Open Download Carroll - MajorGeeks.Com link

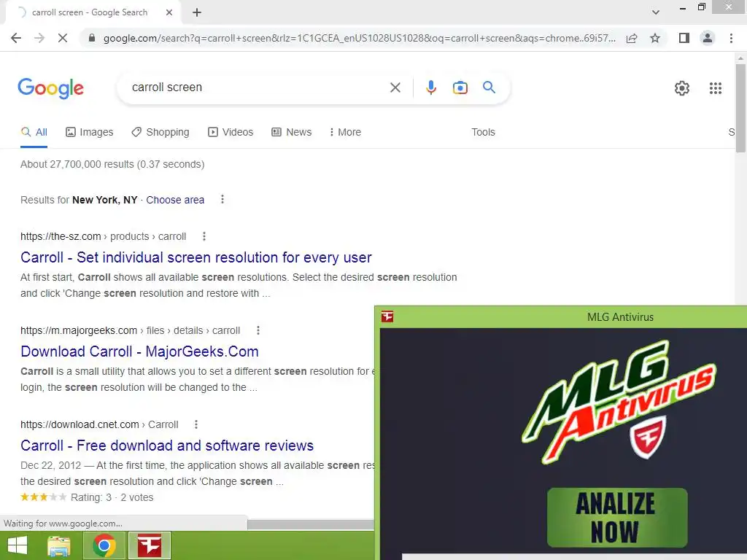point(139,351)
